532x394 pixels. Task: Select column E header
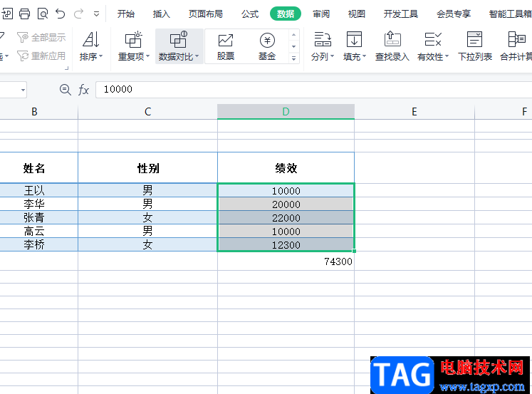point(414,112)
